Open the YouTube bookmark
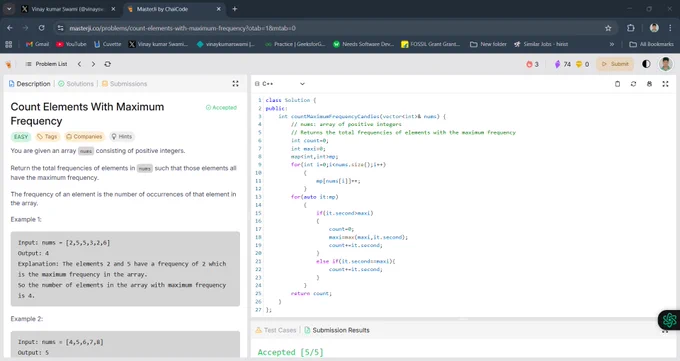 (x=71, y=44)
